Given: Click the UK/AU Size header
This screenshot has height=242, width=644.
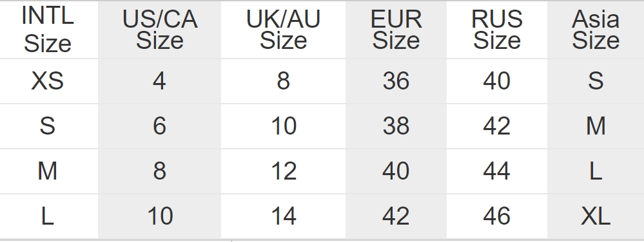Looking at the screenshot, I should tap(284, 30).
